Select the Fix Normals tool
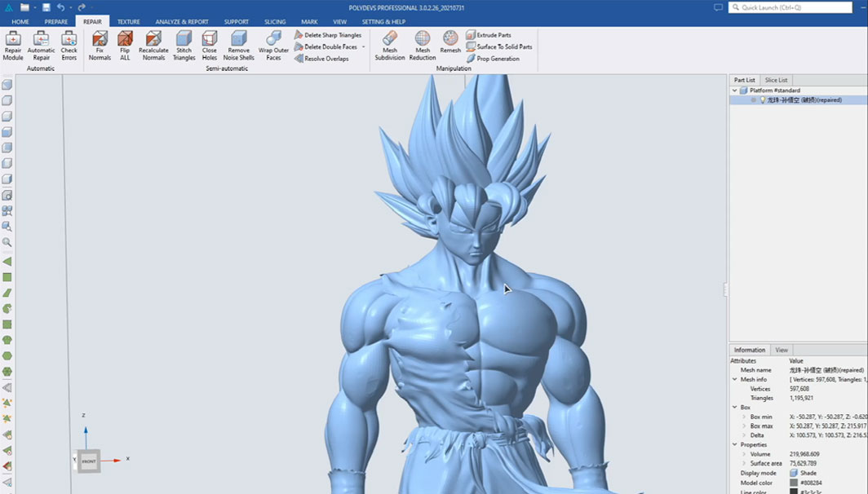Image resolution: width=868 pixels, height=494 pixels. 100,46
